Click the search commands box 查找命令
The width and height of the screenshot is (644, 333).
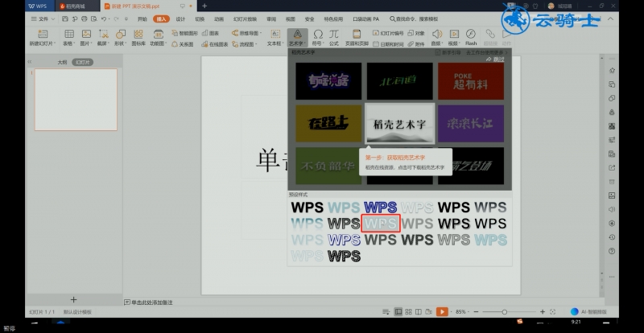click(414, 18)
